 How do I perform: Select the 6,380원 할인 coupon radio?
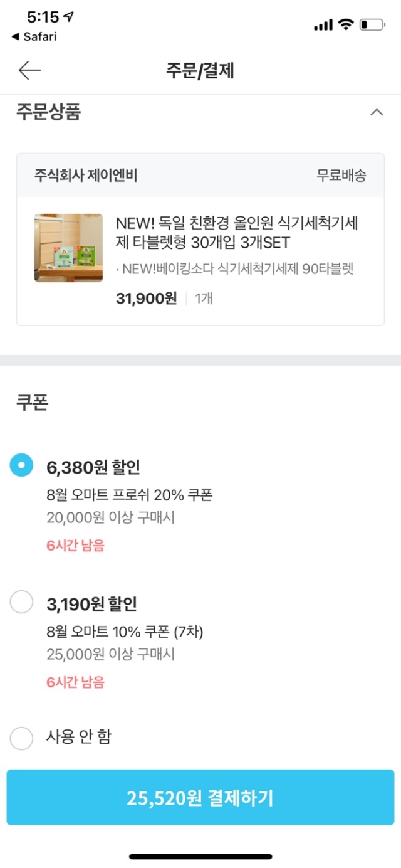(21, 465)
